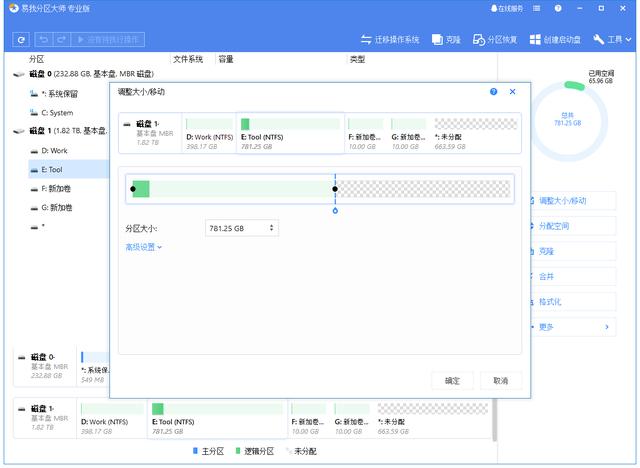This screenshot has height=468, width=640.
Task: Select D: Work partition in dialog disk map
Action: pos(209,134)
